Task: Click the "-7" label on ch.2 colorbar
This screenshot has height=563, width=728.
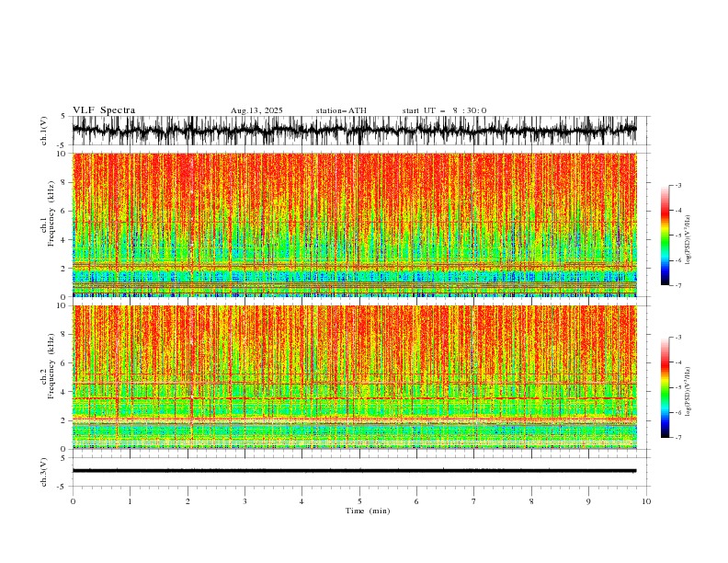Action: (678, 437)
